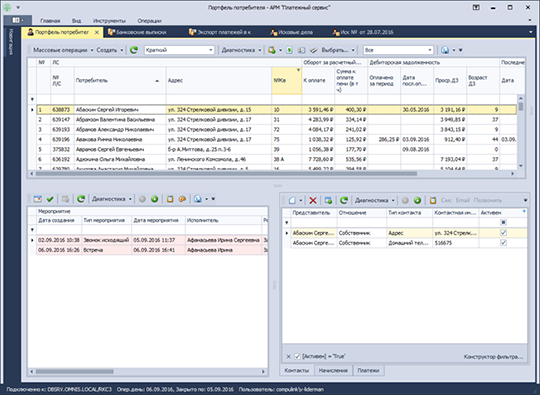
Task: Switch to the Контакты bottom tab
Action: point(297,371)
